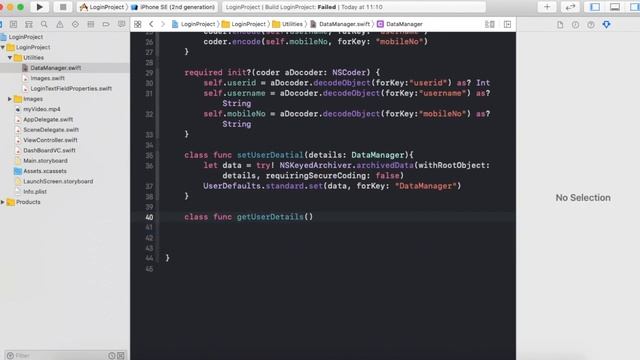Show the File inspector
Screen dimensions: 640x360
coord(560,24)
